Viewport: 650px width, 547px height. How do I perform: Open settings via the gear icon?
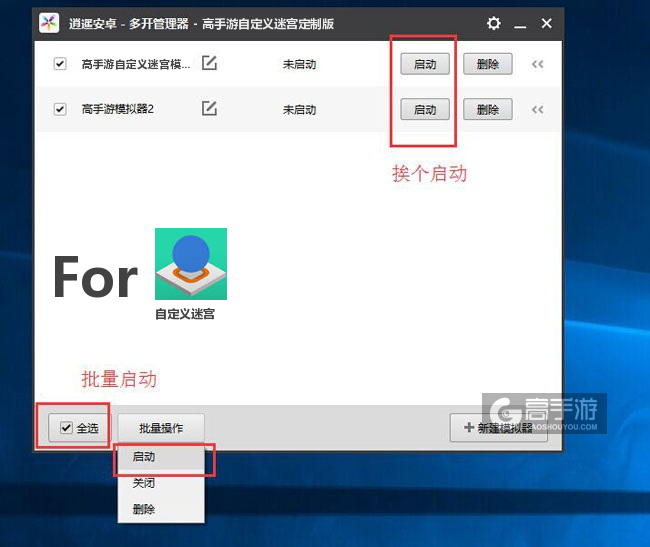pos(494,23)
